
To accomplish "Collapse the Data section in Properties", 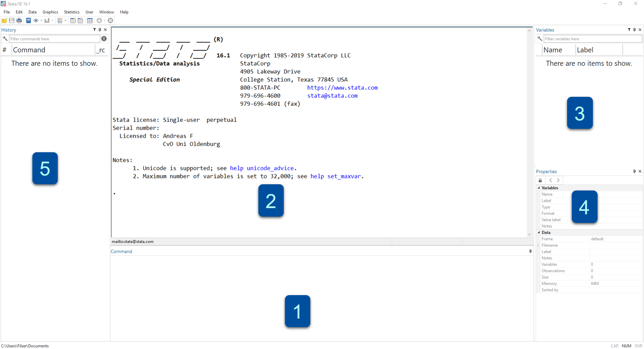I will (539, 232).
